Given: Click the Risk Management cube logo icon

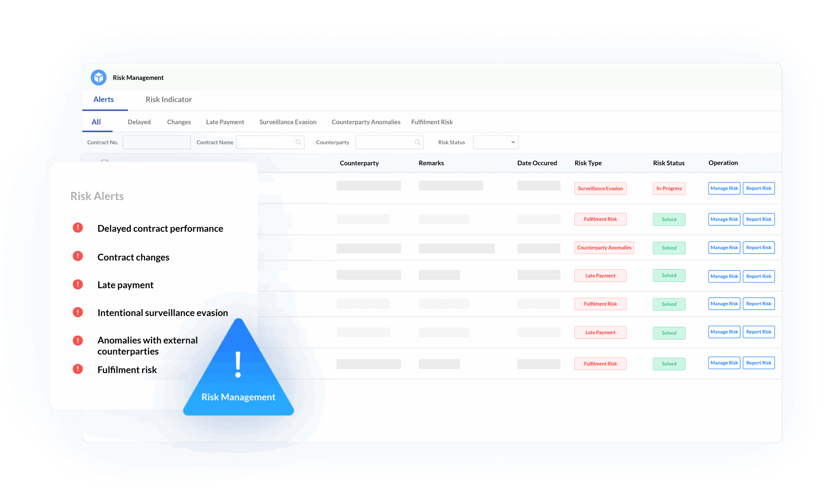Looking at the screenshot, I should pyautogui.click(x=98, y=78).
